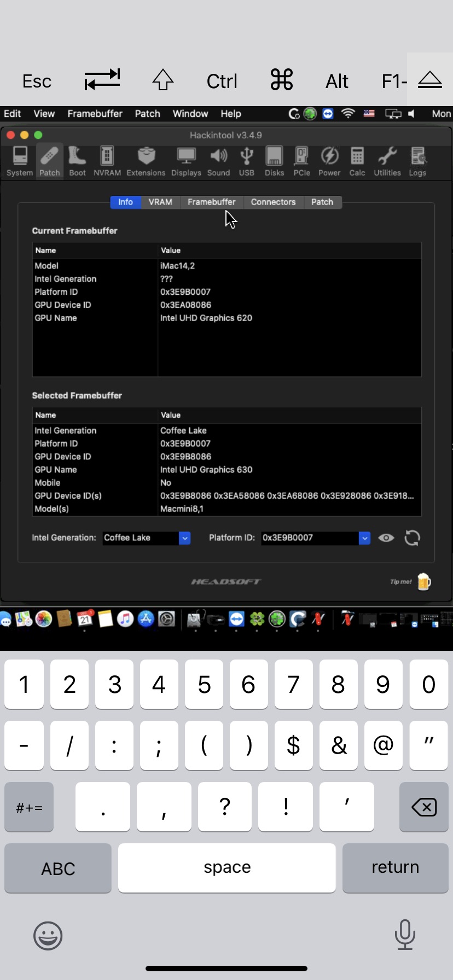Open the Displays section
Screen dimensions: 453x980
pos(186,161)
